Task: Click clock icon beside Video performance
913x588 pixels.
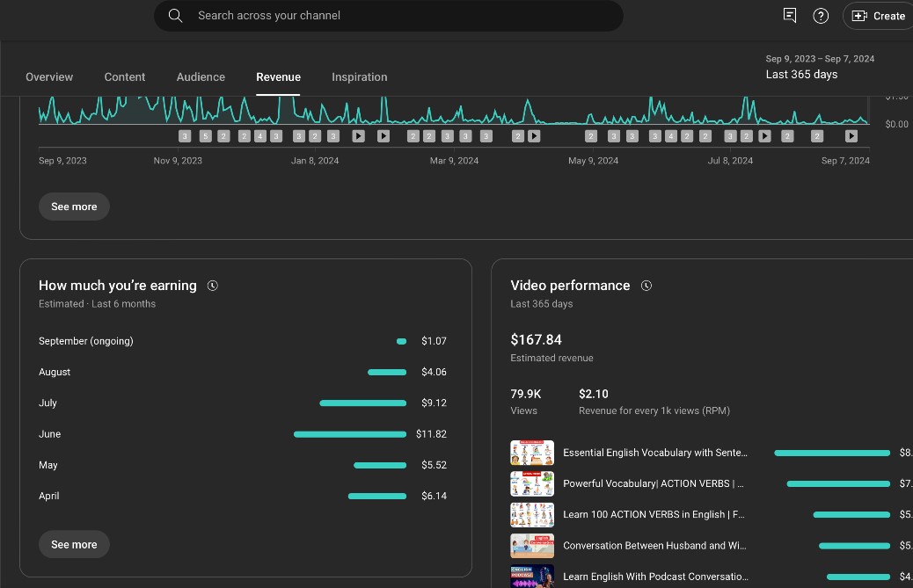Action: click(x=646, y=286)
